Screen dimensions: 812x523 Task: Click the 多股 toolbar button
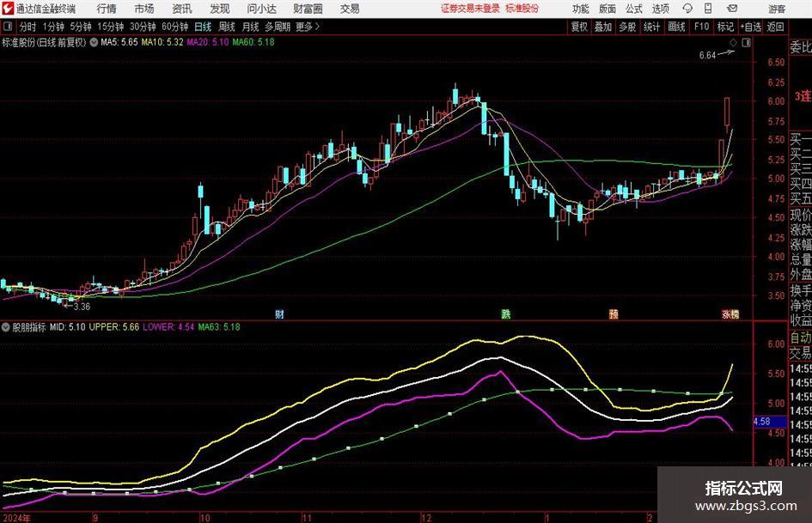pos(627,27)
